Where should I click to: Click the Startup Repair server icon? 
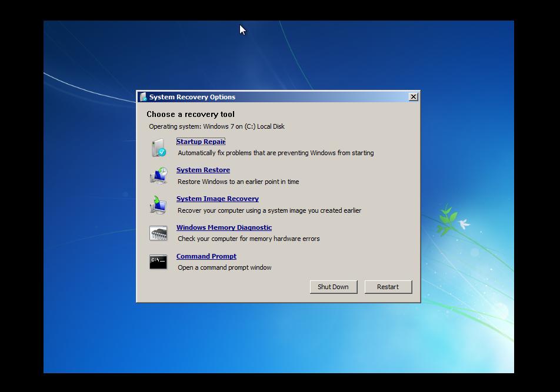[x=158, y=148]
